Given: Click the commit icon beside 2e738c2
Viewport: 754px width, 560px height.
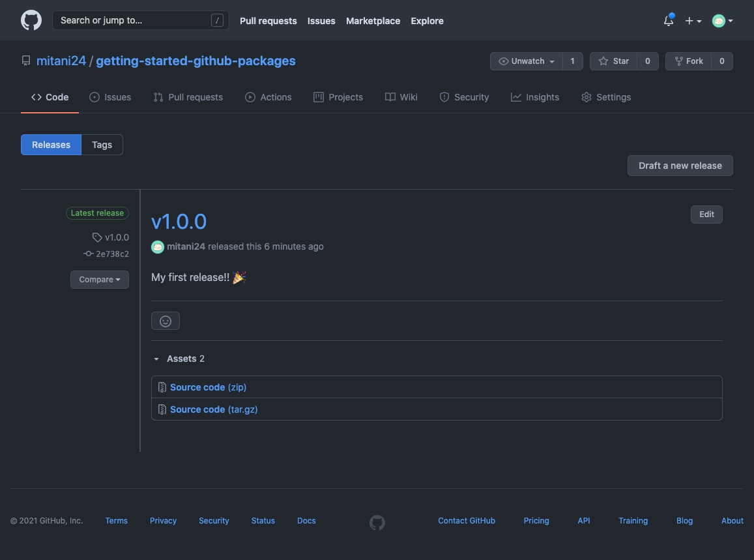Looking at the screenshot, I should [88, 254].
